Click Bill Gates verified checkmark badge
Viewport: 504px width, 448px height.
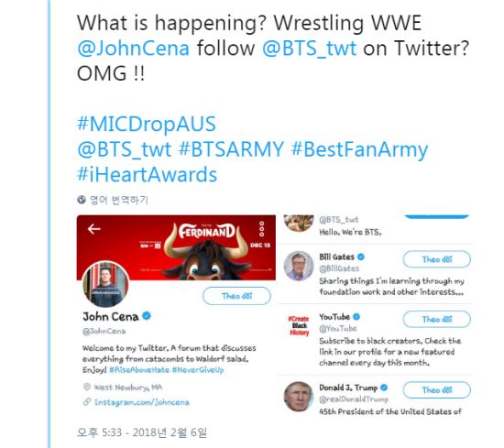tap(361, 257)
